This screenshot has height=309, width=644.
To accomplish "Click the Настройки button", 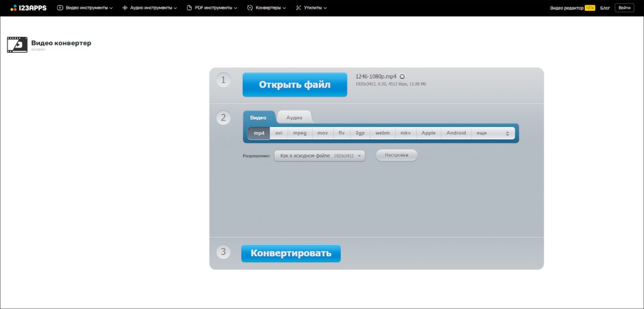I will [x=397, y=156].
